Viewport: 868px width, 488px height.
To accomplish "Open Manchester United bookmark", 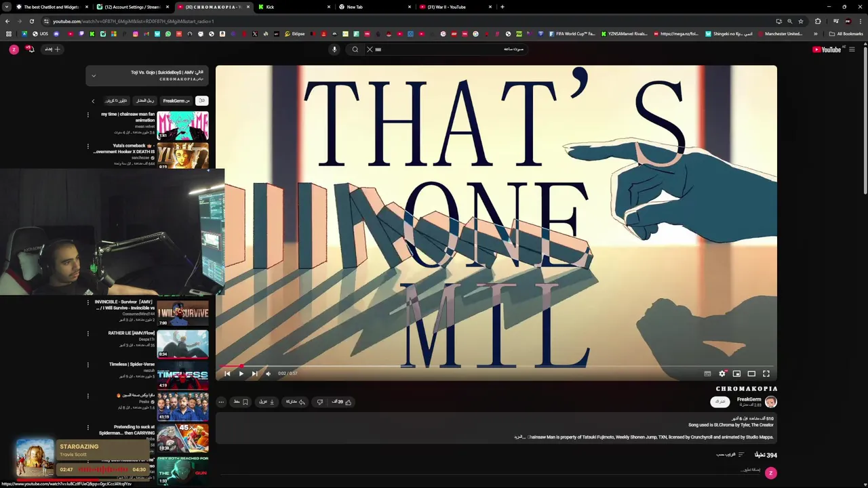I will (x=780, y=34).
